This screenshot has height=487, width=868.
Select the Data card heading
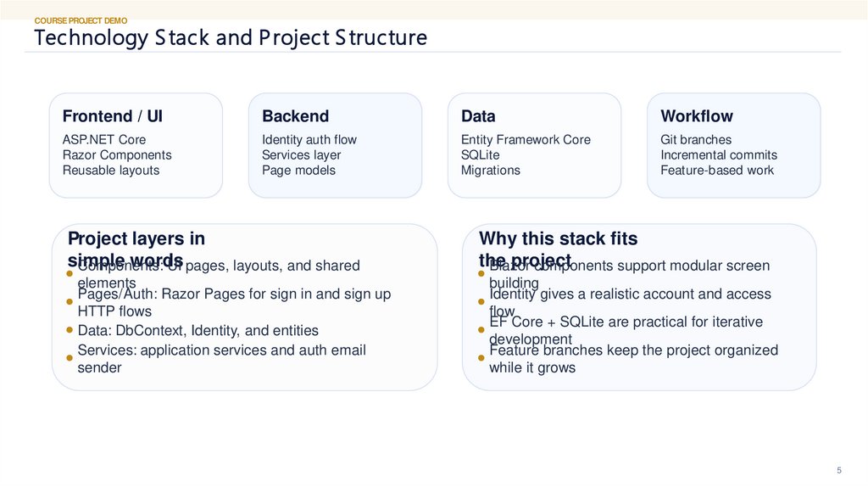coord(478,116)
